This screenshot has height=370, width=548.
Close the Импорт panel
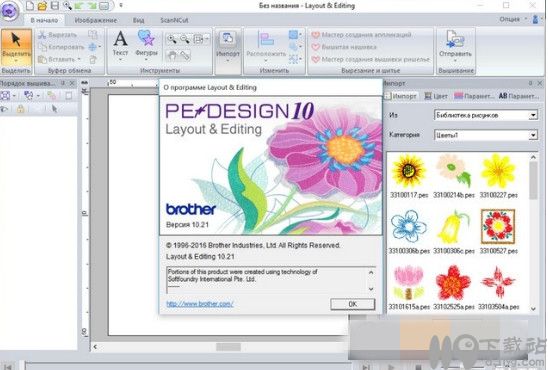(540, 83)
